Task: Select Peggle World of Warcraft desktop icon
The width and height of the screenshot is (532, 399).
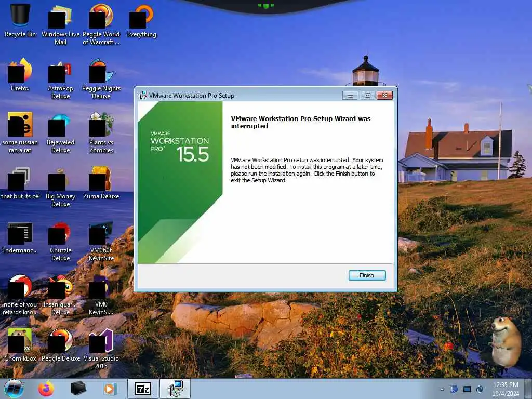Action: pos(101,24)
